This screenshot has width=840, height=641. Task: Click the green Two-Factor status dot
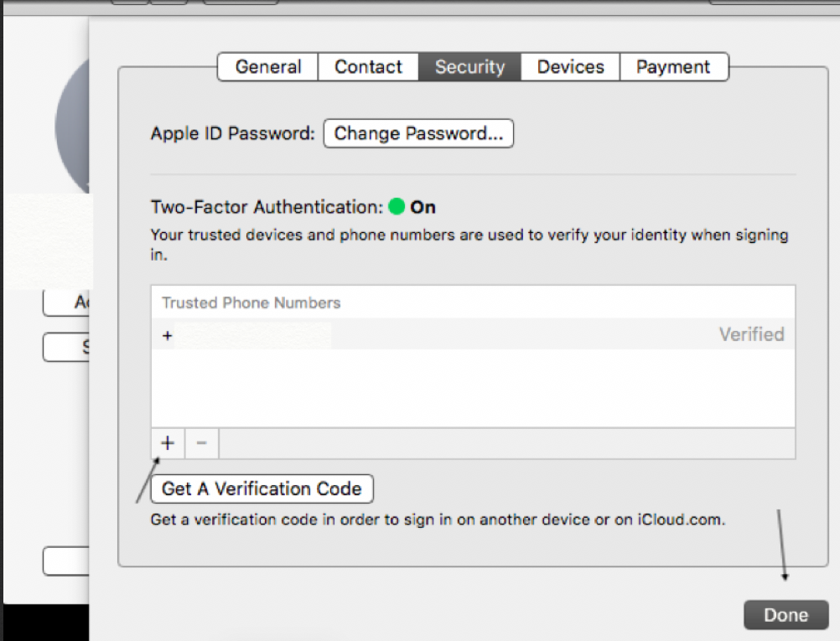(x=397, y=206)
